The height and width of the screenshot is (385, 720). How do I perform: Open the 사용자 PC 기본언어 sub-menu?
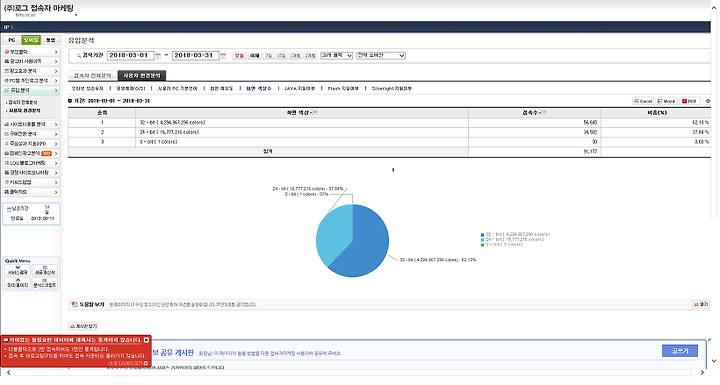click(x=177, y=88)
